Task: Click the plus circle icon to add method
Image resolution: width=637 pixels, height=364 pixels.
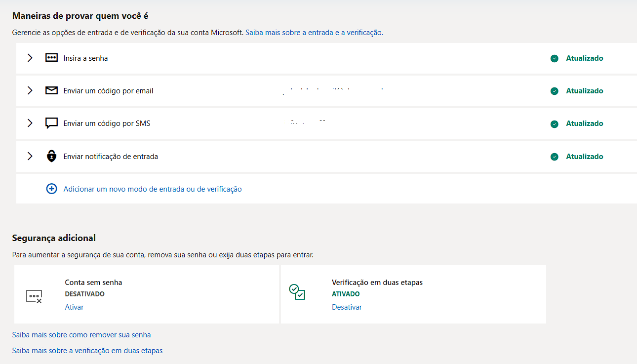Action: click(x=51, y=189)
